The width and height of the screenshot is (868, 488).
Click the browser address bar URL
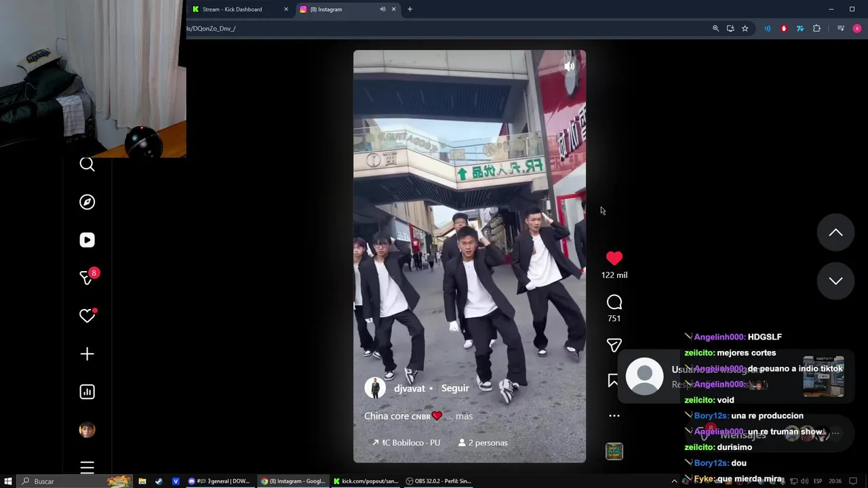tap(212, 28)
